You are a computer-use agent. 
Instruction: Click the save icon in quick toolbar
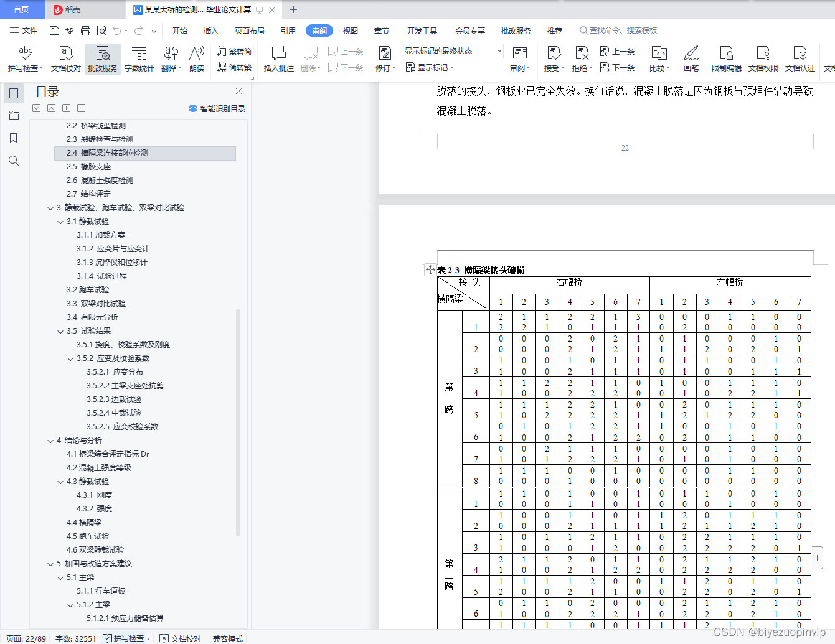(54, 30)
